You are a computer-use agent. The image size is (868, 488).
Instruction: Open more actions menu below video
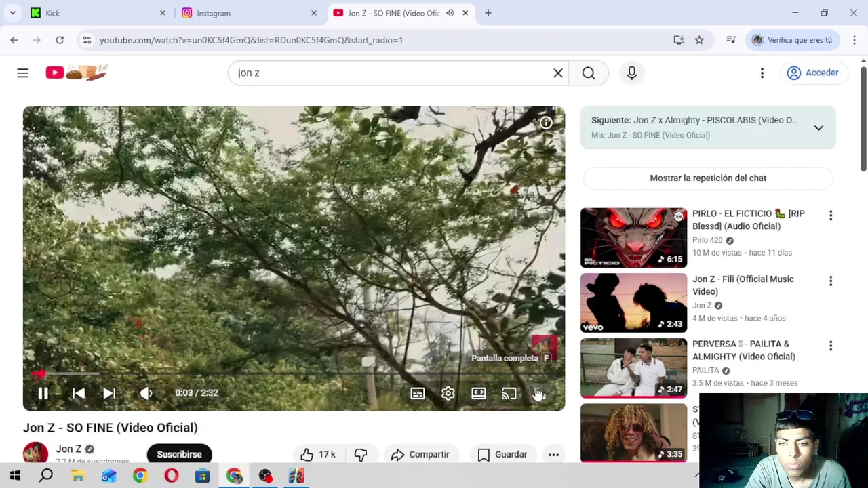pos(553,454)
